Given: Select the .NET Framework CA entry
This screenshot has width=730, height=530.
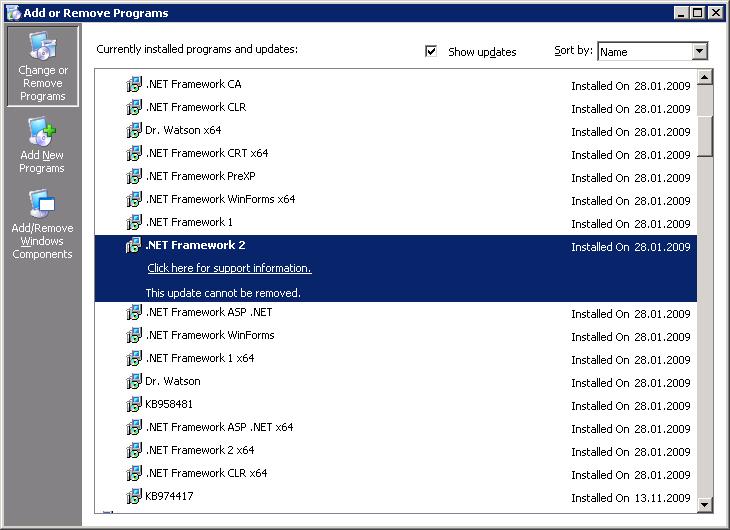Looking at the screenshot, I should point(396,84).
